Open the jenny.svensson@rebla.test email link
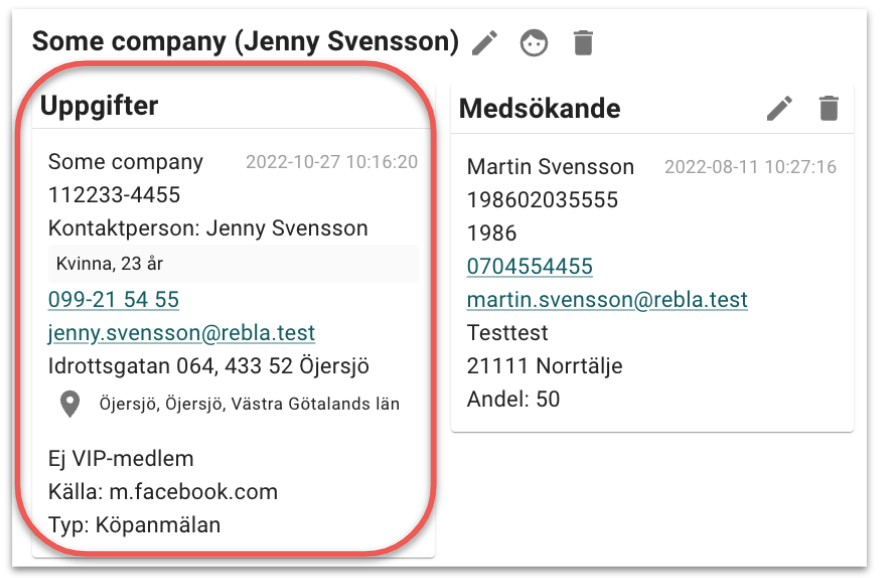The height and width of the screenshot is (578, 883). [x=182, y=332]
